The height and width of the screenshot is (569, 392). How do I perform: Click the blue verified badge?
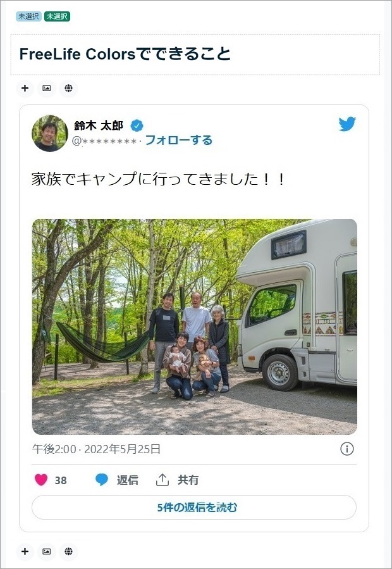pyautogui.click(x=137, y=126)
